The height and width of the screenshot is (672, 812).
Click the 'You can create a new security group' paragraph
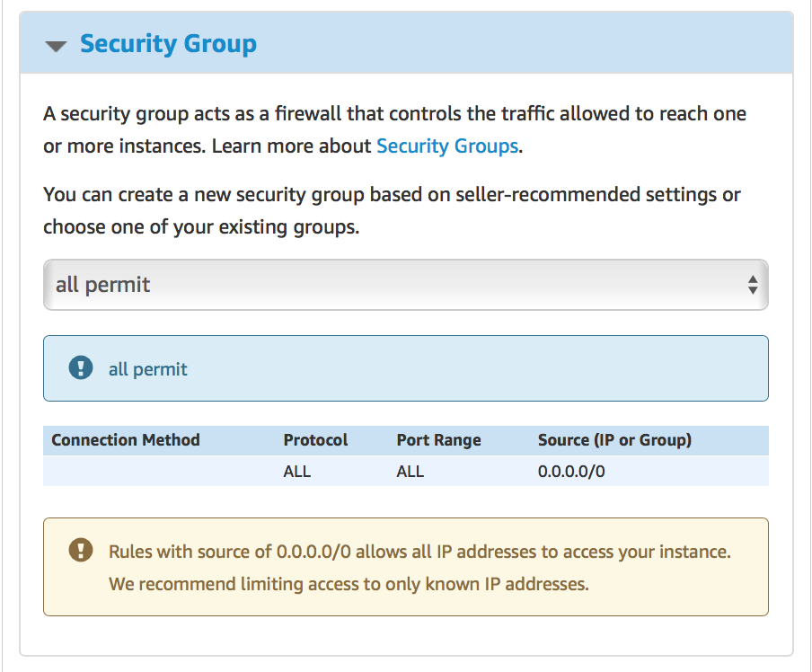click(392, 195)
